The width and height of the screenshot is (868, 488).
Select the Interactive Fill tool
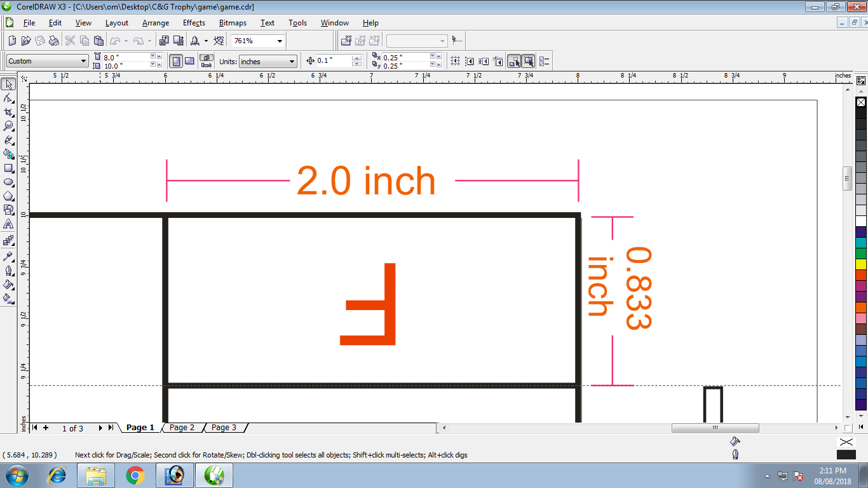point(8,299)
